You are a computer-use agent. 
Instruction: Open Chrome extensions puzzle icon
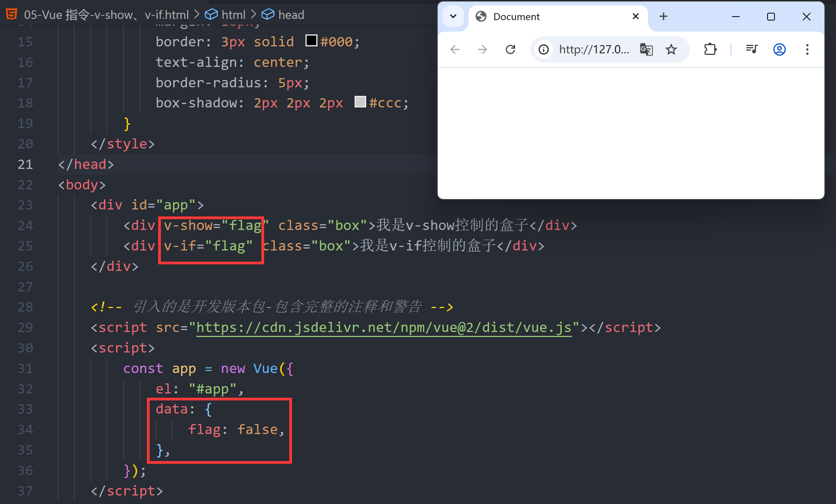tap(710, 49)
